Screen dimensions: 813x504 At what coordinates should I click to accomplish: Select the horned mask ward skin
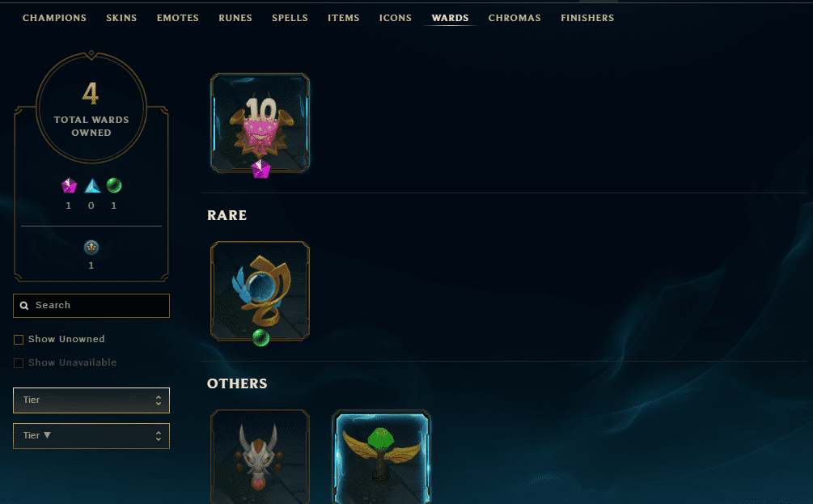tap(260, 457)
